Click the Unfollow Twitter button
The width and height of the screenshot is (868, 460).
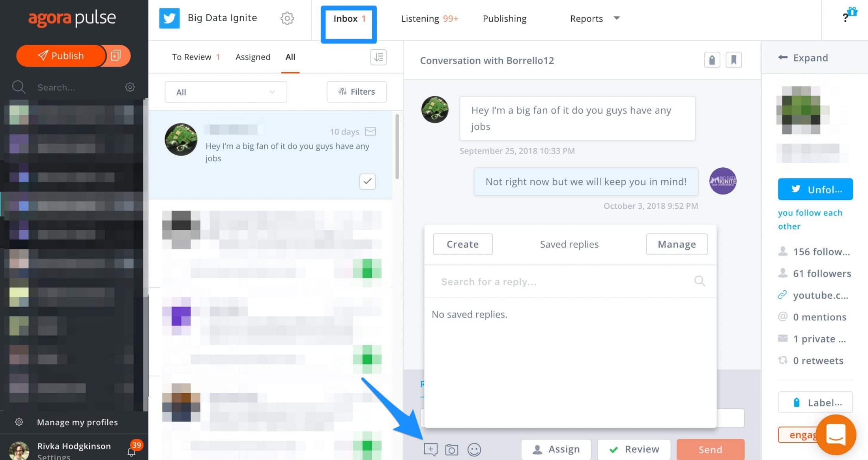pyautogui.click(x=815, y=189)
